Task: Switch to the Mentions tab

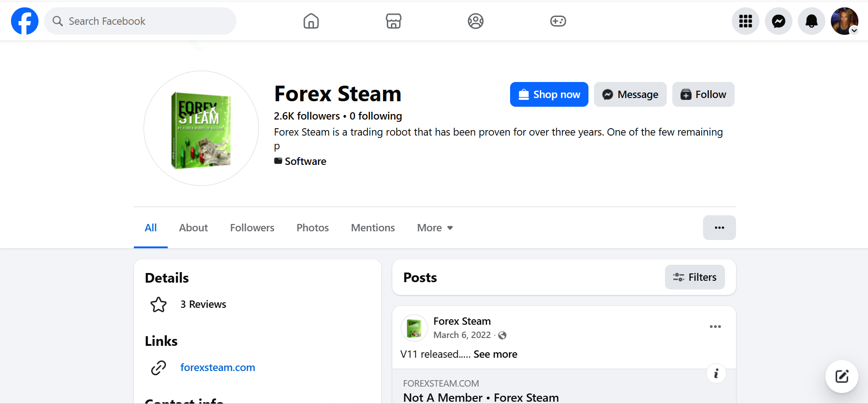Action: (x=373, y=228)
